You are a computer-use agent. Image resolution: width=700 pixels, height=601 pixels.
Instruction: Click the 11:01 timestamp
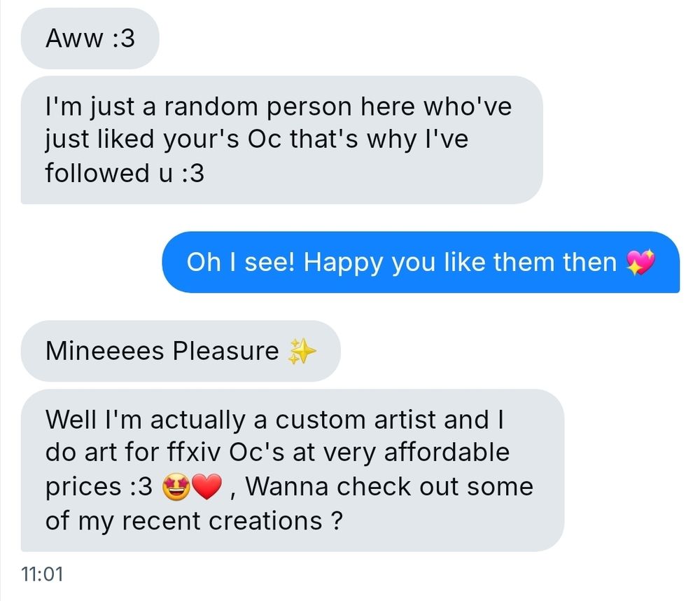pyautogui.click(x=42, y=574)
